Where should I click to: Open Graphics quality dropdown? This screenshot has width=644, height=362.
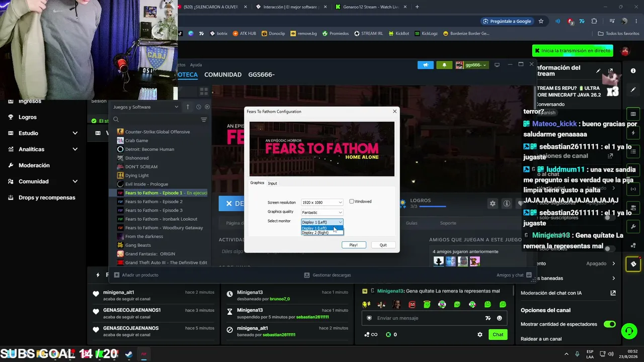tap(322, 212)
